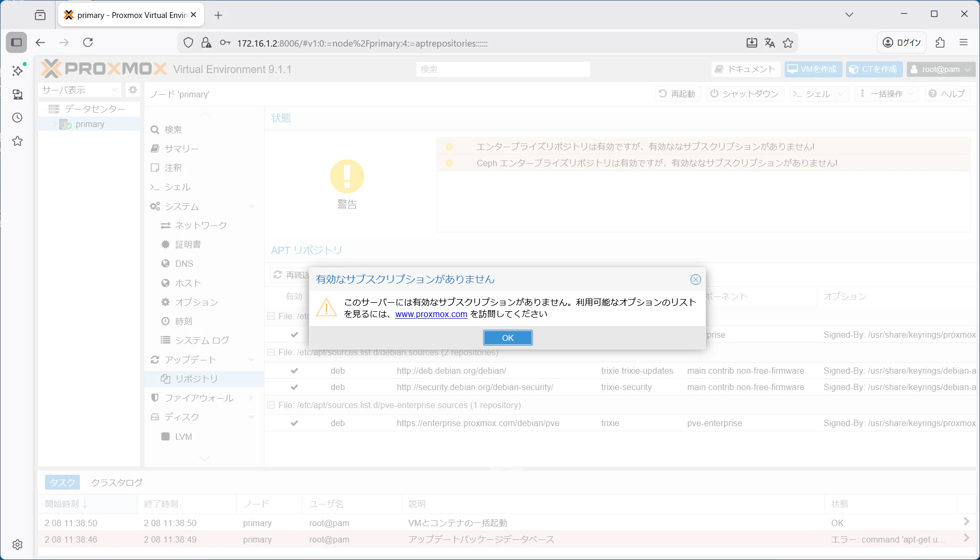Select the primary node in the tree
Screen dimensions: 980x560
tap(90, 124)
